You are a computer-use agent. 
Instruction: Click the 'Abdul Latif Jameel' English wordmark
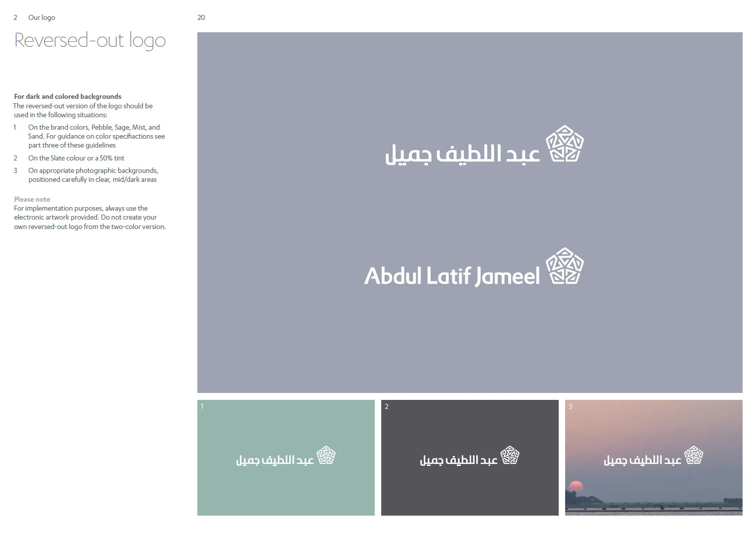[x=452, y=276]
